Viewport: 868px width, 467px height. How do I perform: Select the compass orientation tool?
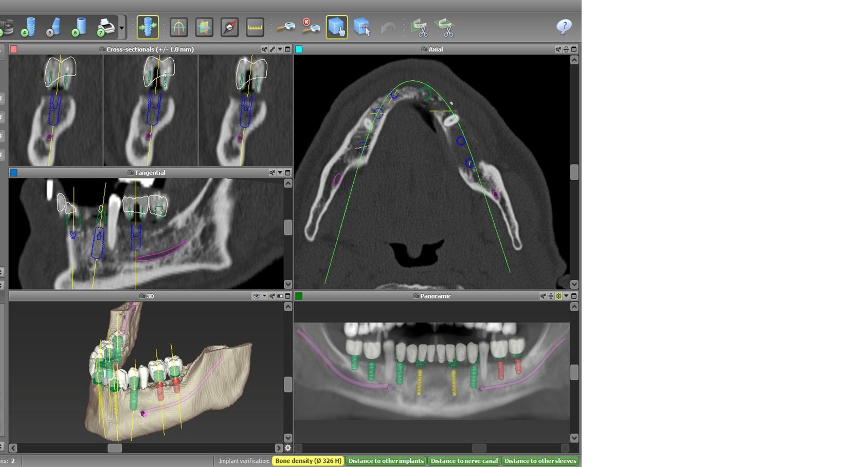229,27
